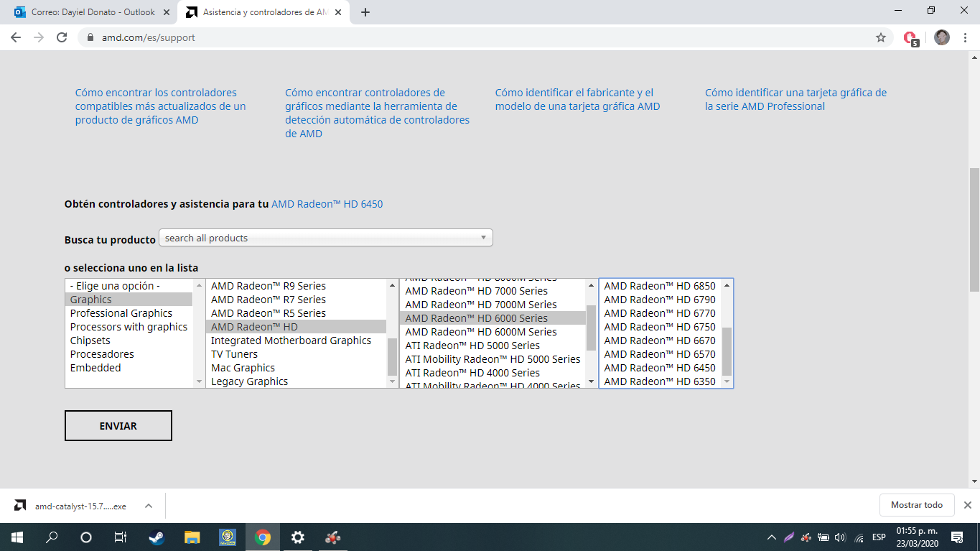Open the search all products dropdown
The height and width of the screenshot is (551, 980).
[x=326, y=238]
